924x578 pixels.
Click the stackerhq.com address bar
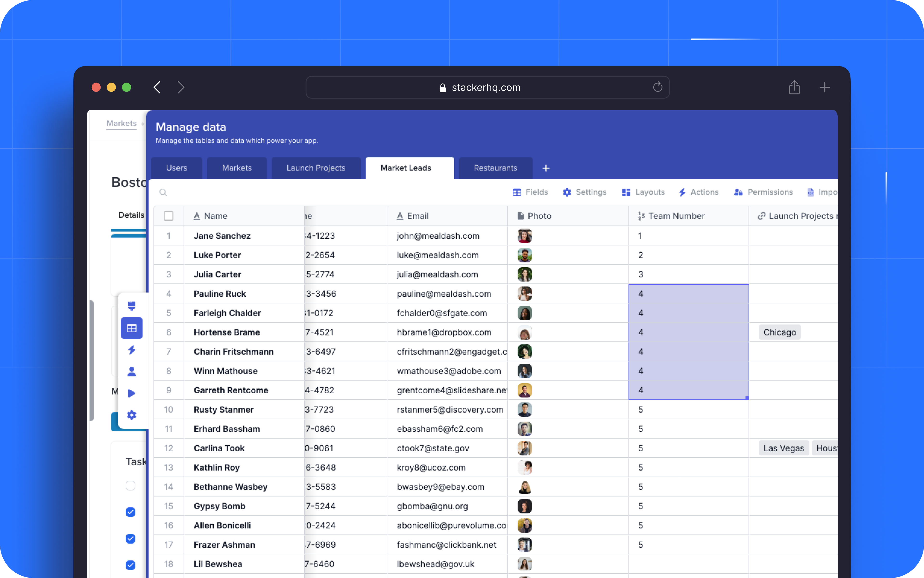point(488,87)
